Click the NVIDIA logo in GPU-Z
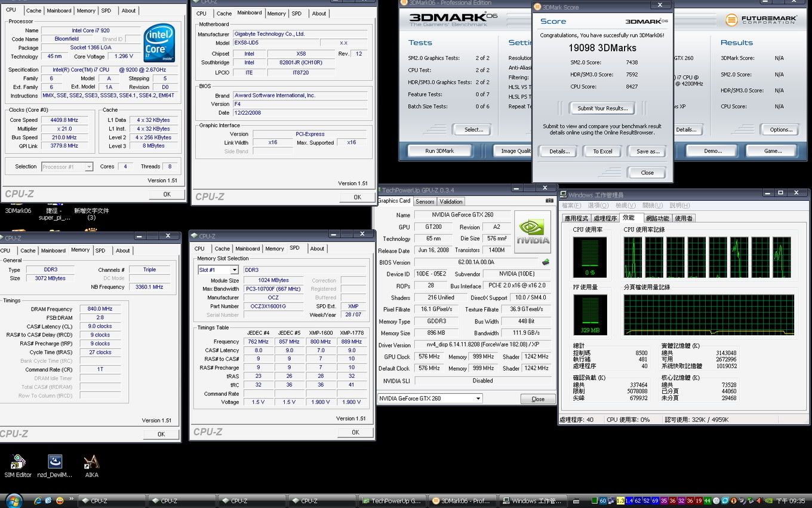Image resolution: width=812 pixels, height=508 pixels. (x=533, y=231)
